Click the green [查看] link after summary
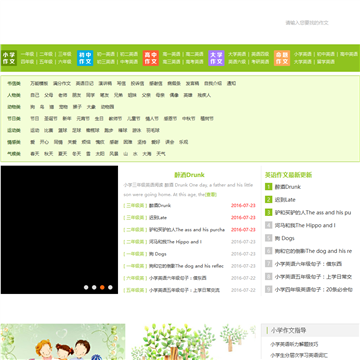This screenshot has height=360, width=360. (x=211, y=194)
